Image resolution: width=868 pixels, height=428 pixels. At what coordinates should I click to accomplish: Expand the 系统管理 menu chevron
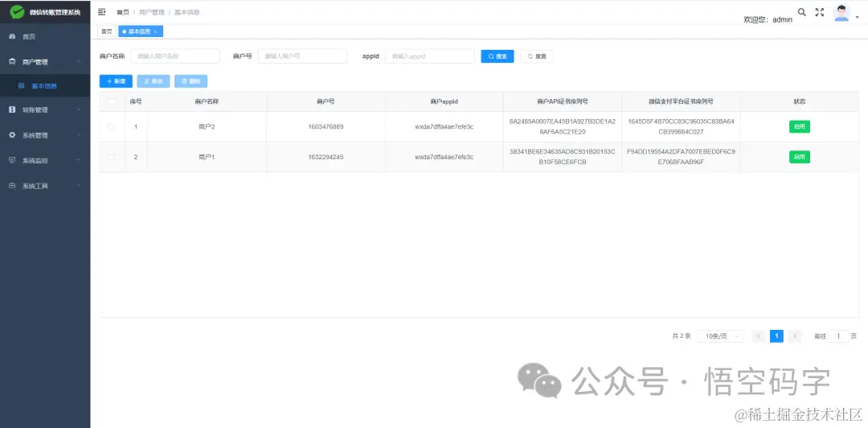pyautogui.click(x=79, y=134)
